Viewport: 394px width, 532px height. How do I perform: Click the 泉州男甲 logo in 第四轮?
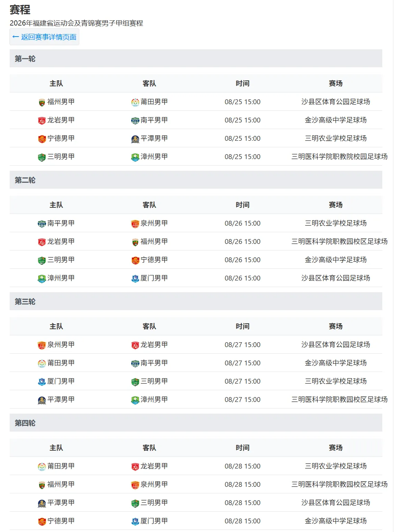click(135, 485)
